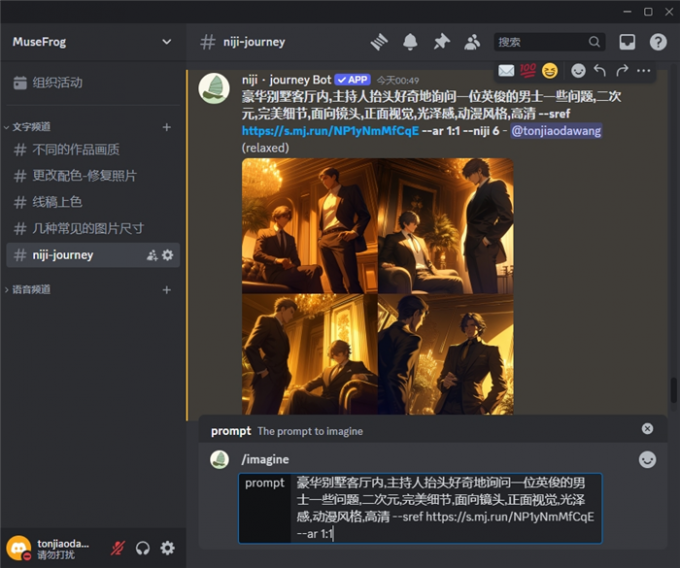680x568 pixels.
Task: Open the add reaction smiley on message
Action: pyautogui.click(x=578, y=70)
